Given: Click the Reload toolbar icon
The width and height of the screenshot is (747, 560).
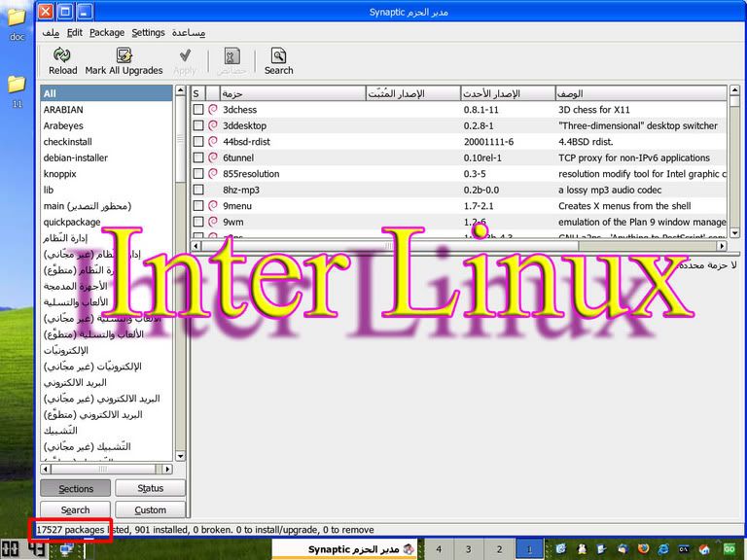Looking at the screenshot, I should tap(62, 55).
